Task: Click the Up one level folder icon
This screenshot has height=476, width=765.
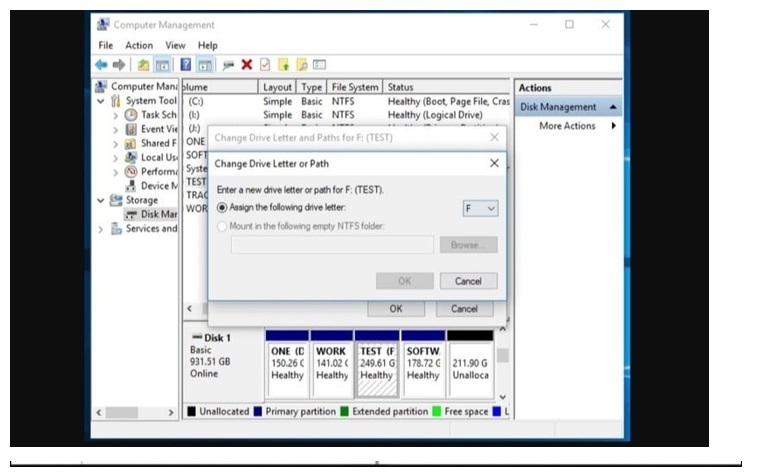Action: coord(143,64)
